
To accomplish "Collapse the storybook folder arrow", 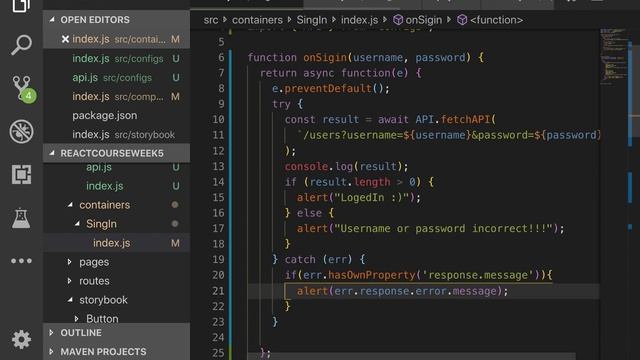I will coord(70,300).
